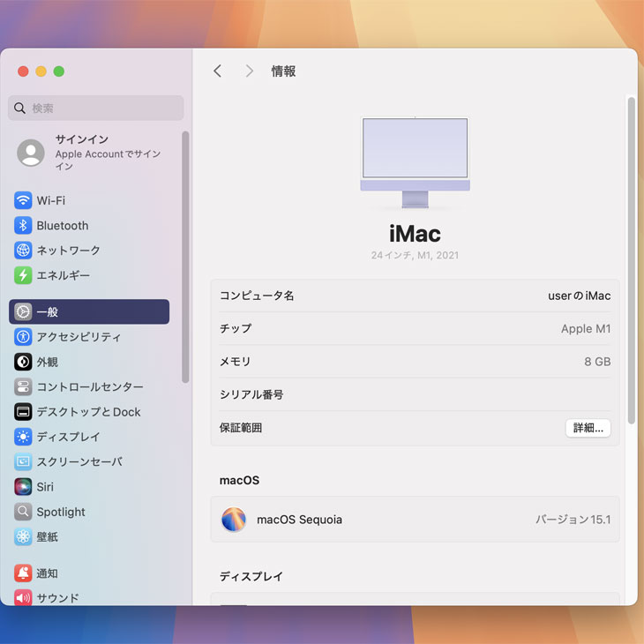This screenshot has height=644, width=644.
Task: Click Apple Accountでサインイン text
Action: [x=108, y=160]
